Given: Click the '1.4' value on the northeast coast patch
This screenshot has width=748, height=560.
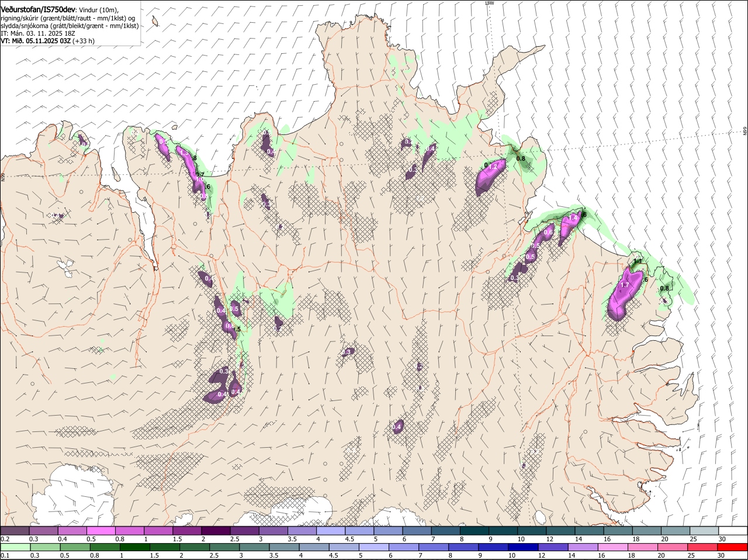Looking at the screenshot, I should [573, 217].
